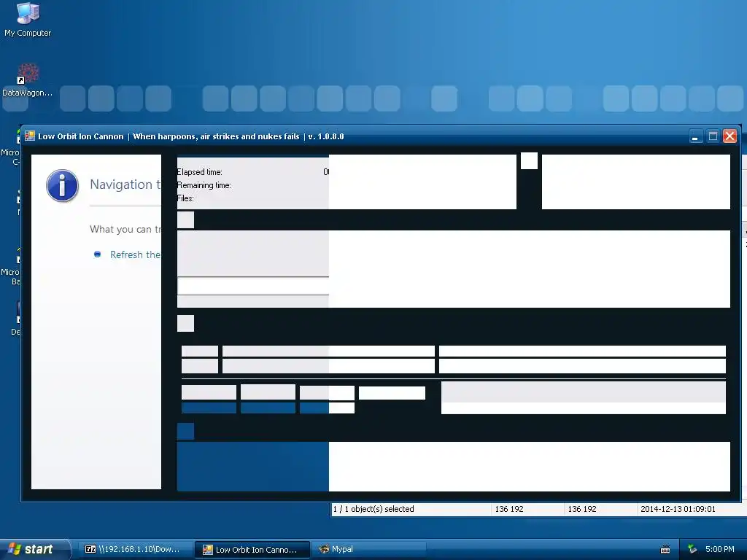The width and height of the screenshot is (747, 560).
Task: Switch to the Mypal taskbar button
Action: click(x=368, y=549)
